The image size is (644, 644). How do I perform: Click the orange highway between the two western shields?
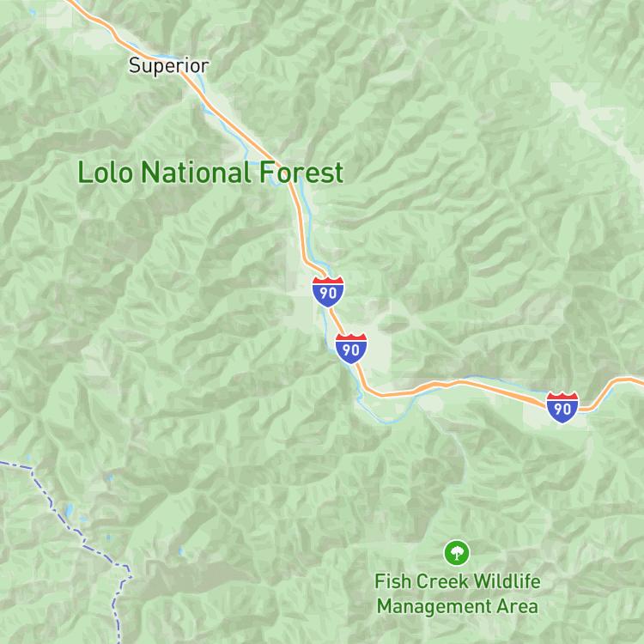click(337, 320)
